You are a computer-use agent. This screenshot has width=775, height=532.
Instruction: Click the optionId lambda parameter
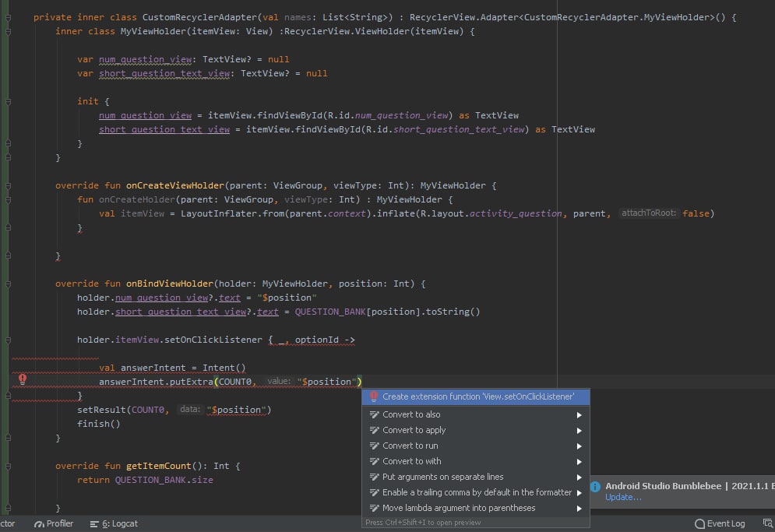317,340
